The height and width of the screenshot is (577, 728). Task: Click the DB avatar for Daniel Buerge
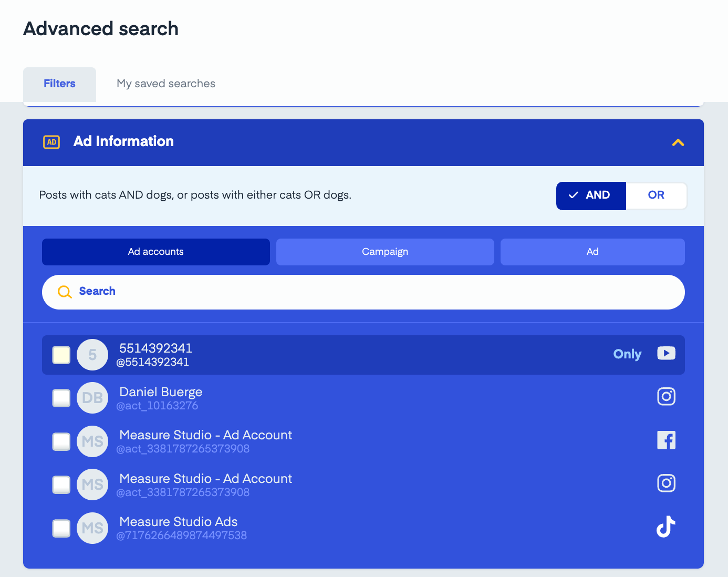(x=92, y=398)
